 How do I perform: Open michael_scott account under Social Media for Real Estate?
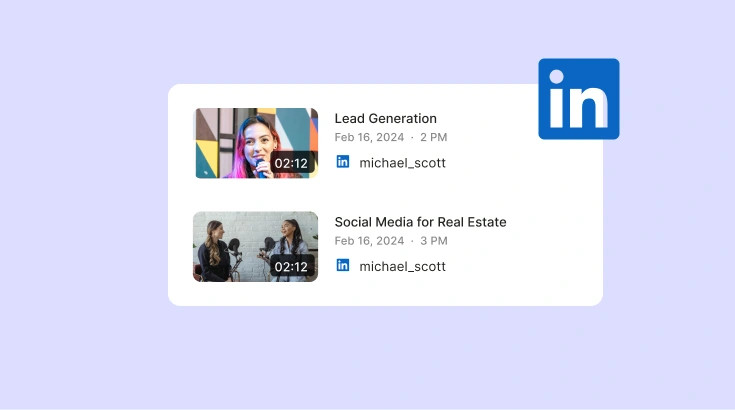point(402,267)
